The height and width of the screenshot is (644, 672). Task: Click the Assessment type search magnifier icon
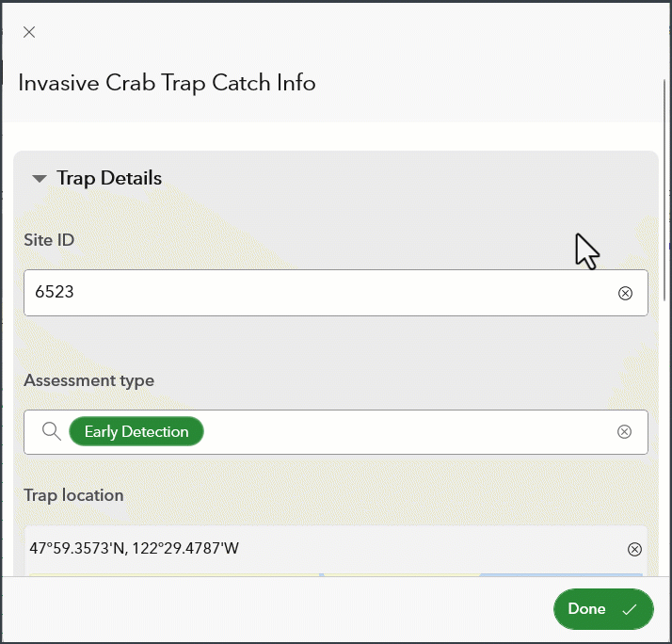tap(53, 432)
